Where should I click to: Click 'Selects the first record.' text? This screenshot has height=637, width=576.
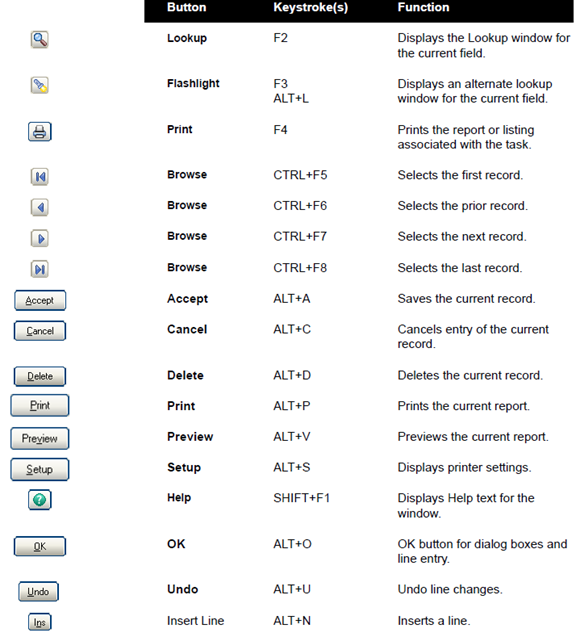[460, 175]
